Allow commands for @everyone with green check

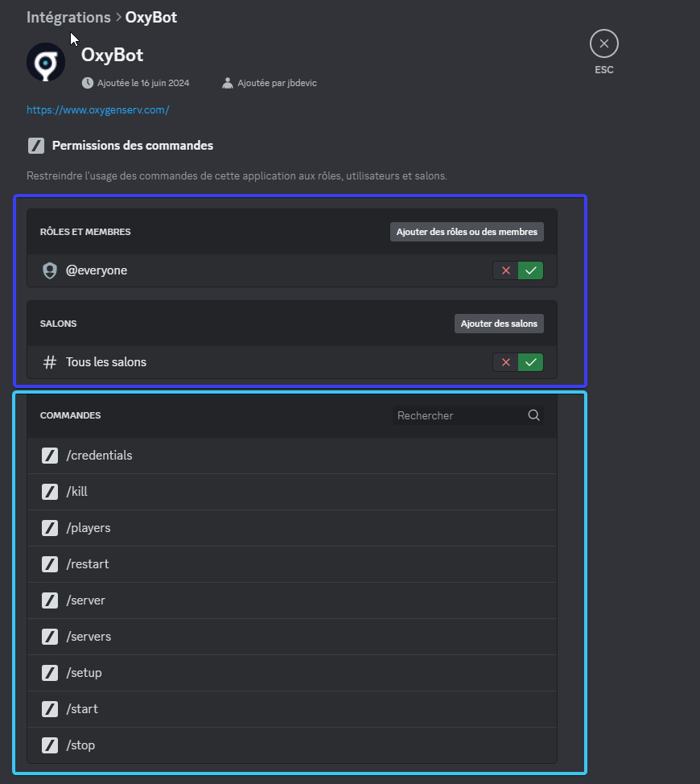coord(530,270)
